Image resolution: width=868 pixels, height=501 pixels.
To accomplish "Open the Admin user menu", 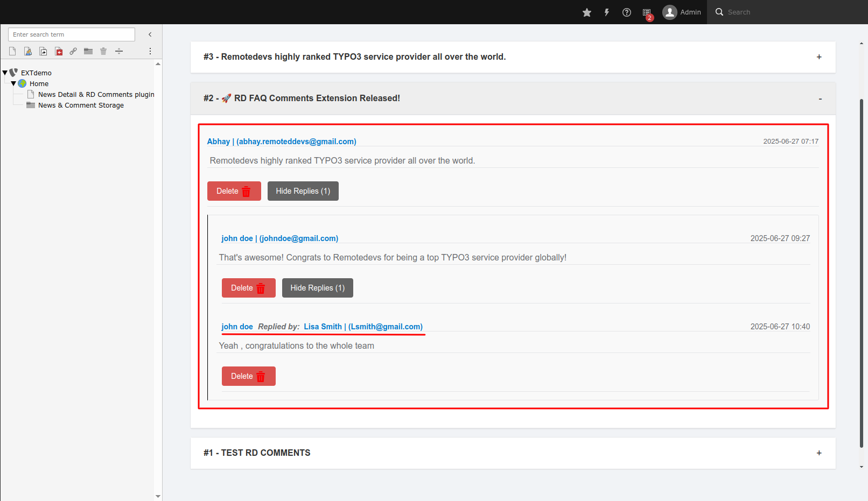I will 682,12.
